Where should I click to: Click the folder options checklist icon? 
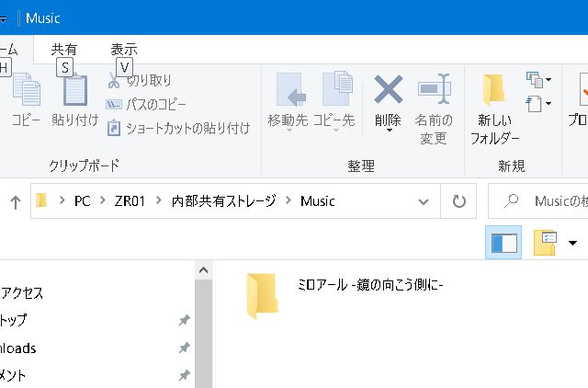coord(545,243)
